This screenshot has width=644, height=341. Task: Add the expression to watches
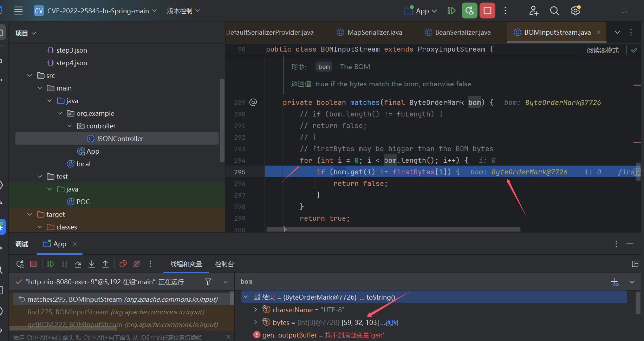pos(615,282)
